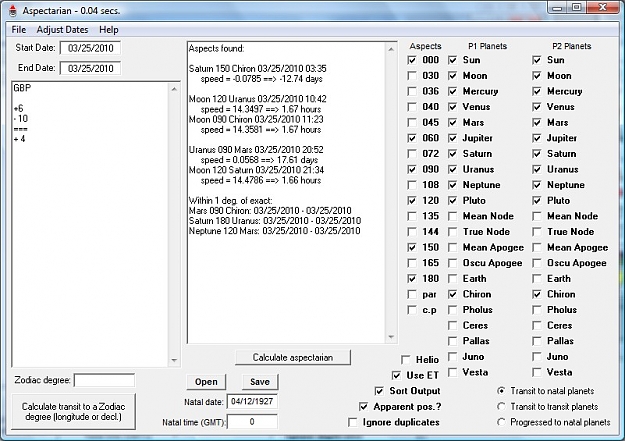
Task: Select Transit to transit planets radio
Action: (501, 407)
